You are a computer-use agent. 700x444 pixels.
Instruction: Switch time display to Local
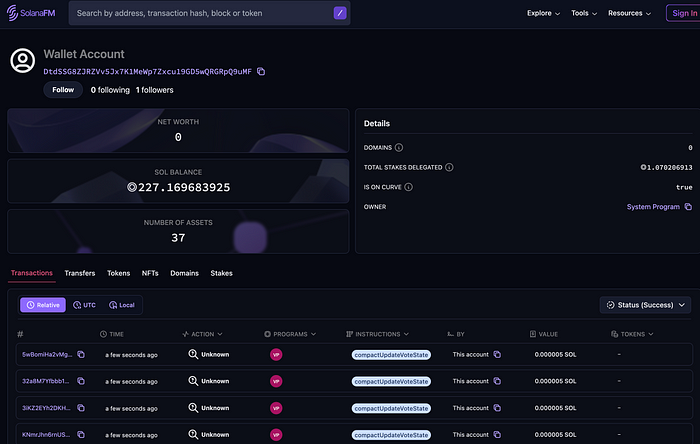121,304
